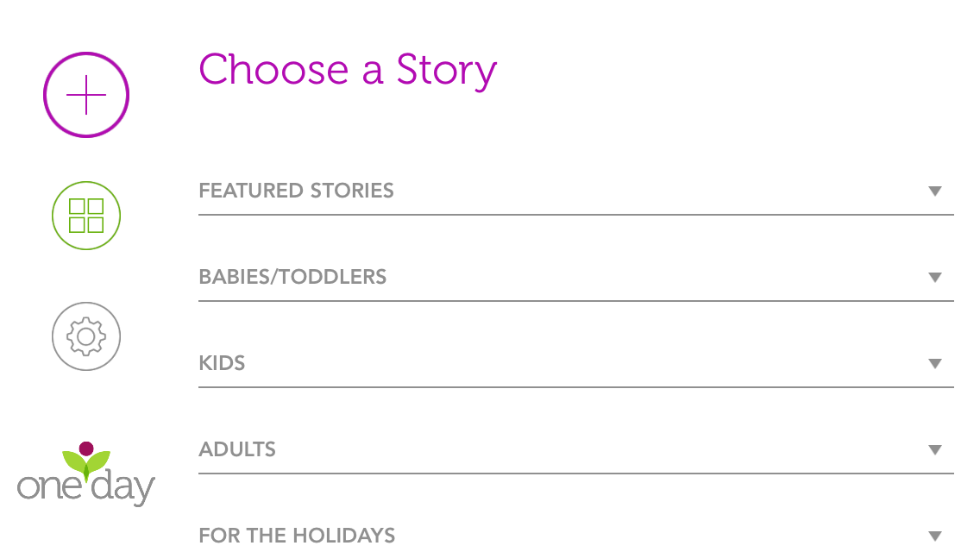This screenshot has width=980, height=552.
Task: Select the KIDS category label
Action: pos(222,363)
